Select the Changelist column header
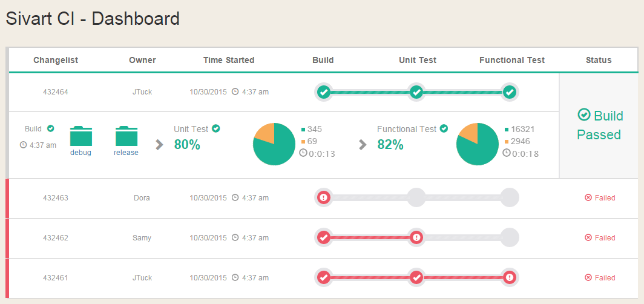Image resolution: width=644 pixels, height=304 pixels. coord(56,60)
